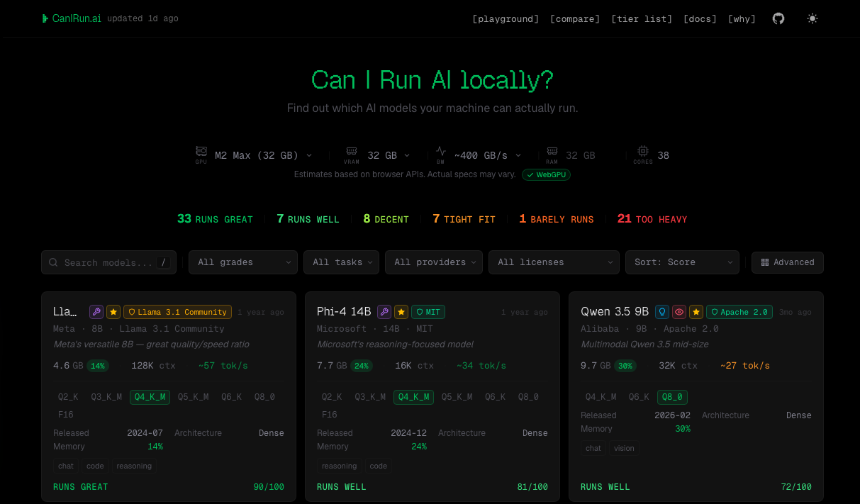Open the playground page
Viewport: 860px width, 504px height.
click(x=506, y=19)
